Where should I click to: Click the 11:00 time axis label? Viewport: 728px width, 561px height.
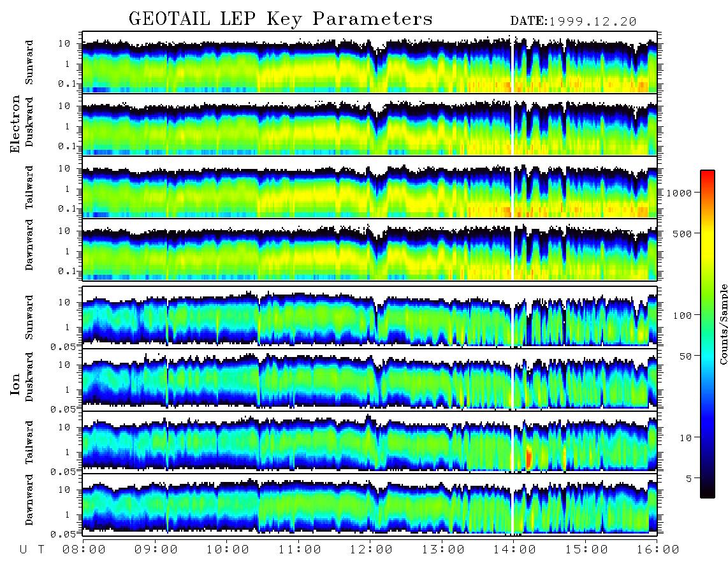300,550
